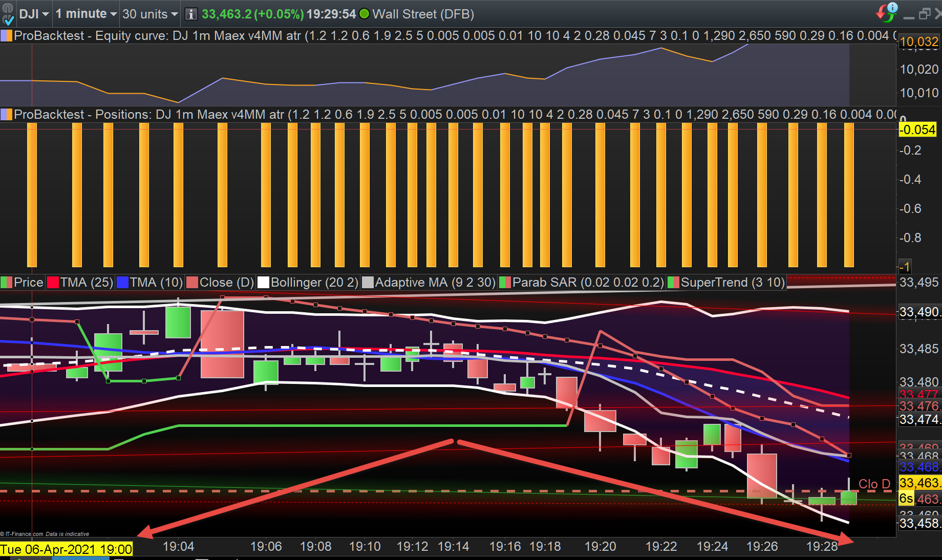Click the 10,020 equity axis label
The height and width of the screenshot is (560, 942).
[919, 69]
